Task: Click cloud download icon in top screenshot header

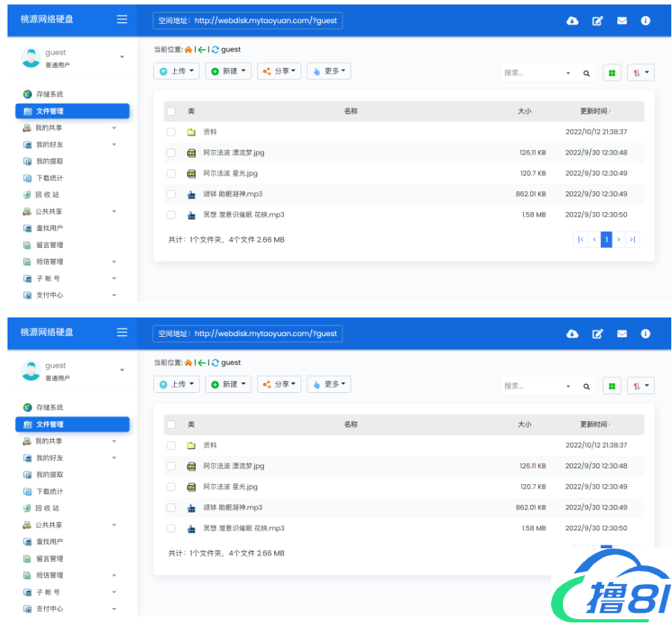Action: tap(573, 21)
